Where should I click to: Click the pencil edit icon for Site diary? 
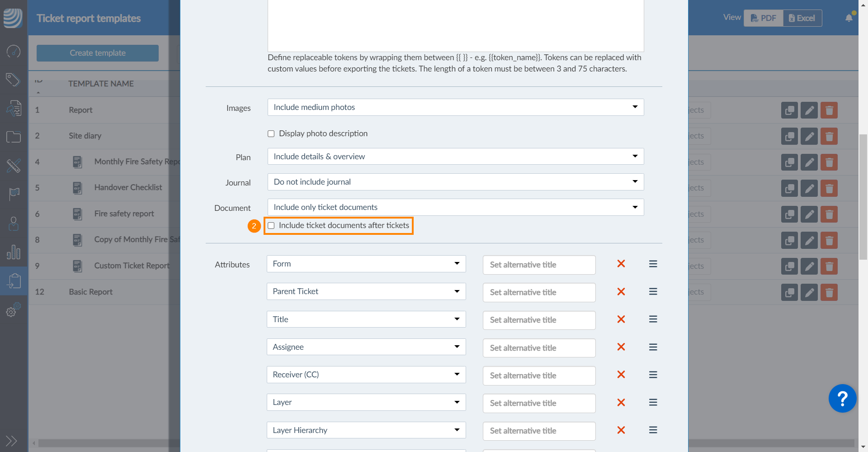pos(809,136)
